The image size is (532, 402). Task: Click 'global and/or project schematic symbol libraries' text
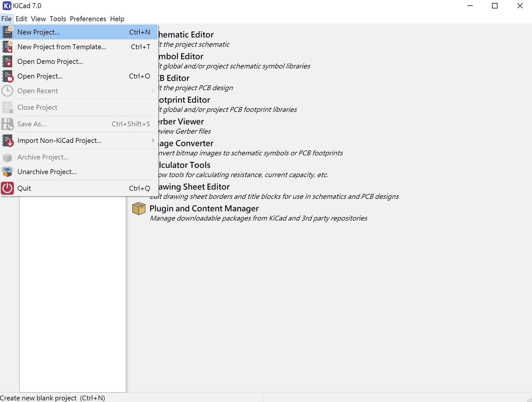pyautogui.click(x=236, y=66)
